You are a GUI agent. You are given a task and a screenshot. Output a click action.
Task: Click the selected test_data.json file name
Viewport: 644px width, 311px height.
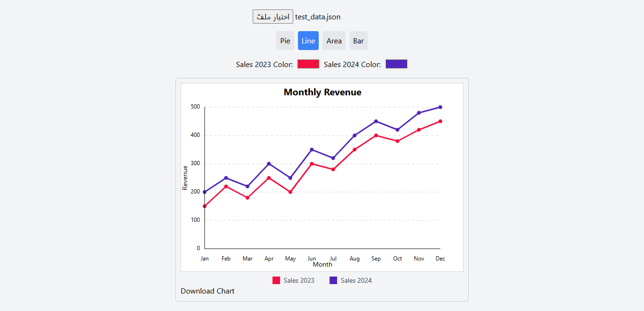(x=318, y=17)
